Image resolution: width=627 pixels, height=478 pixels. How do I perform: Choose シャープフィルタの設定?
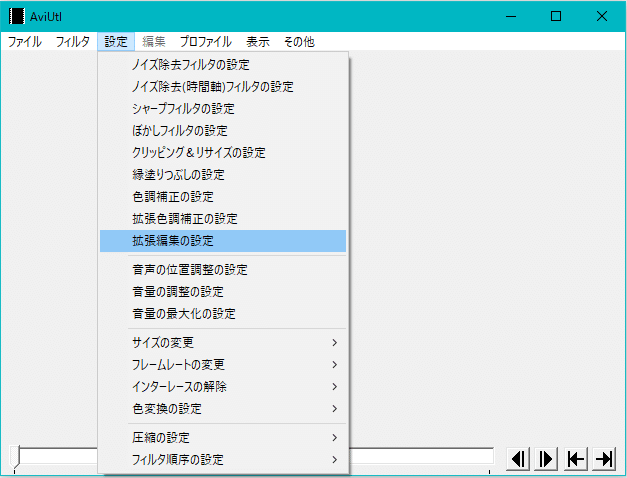223,109
